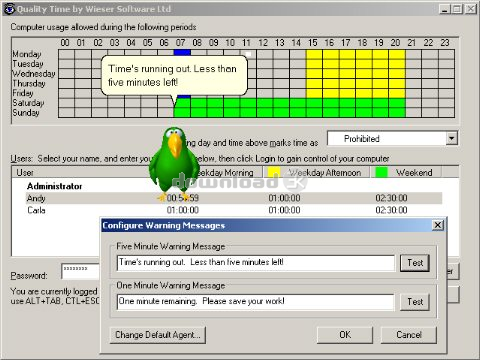Image resolution: width=480 pixels, height=360 pixels.
Task: Select user Andy in the list
Action: pos(234,198)
